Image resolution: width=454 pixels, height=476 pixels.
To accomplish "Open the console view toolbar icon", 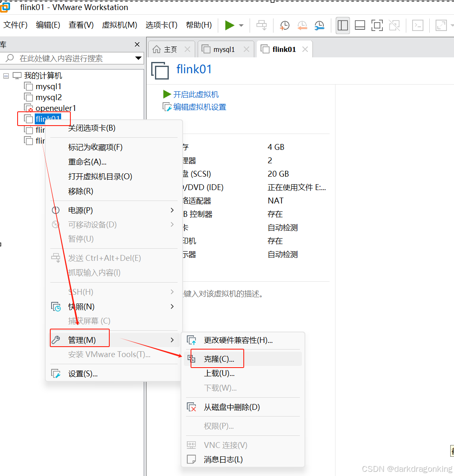I will click(x=418, y=25).
